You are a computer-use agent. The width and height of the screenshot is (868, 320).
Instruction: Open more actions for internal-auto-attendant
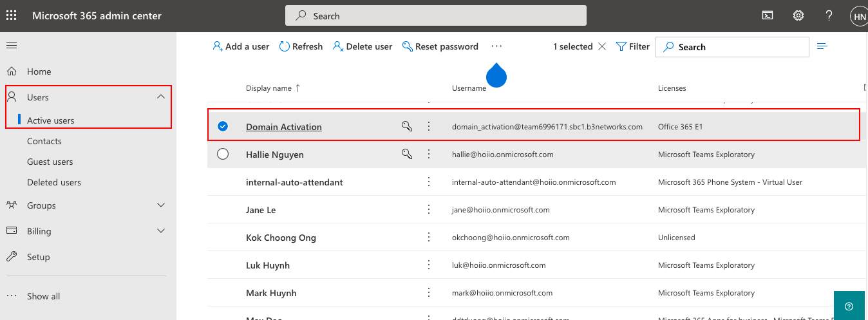pos(429,182)
